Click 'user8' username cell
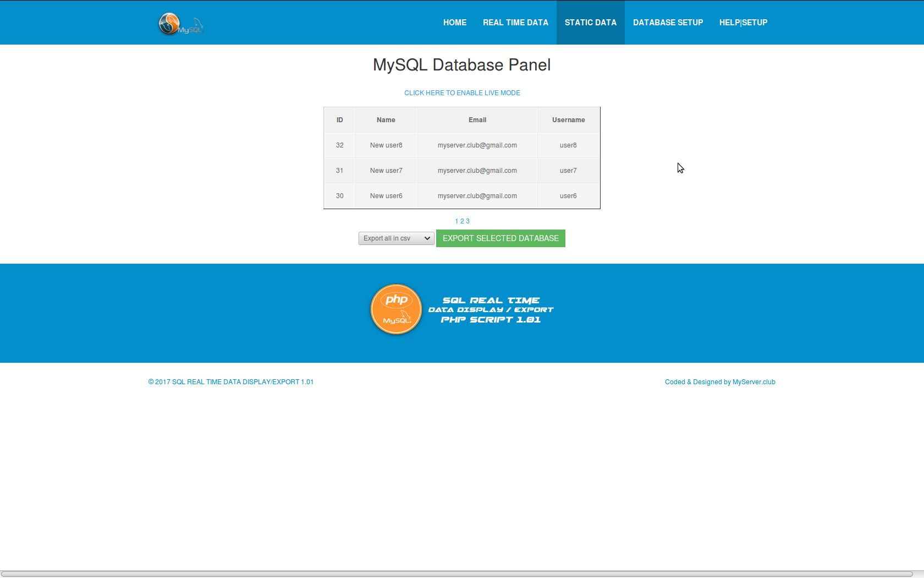The image size is (924, 578). click(x=569, y=145)
